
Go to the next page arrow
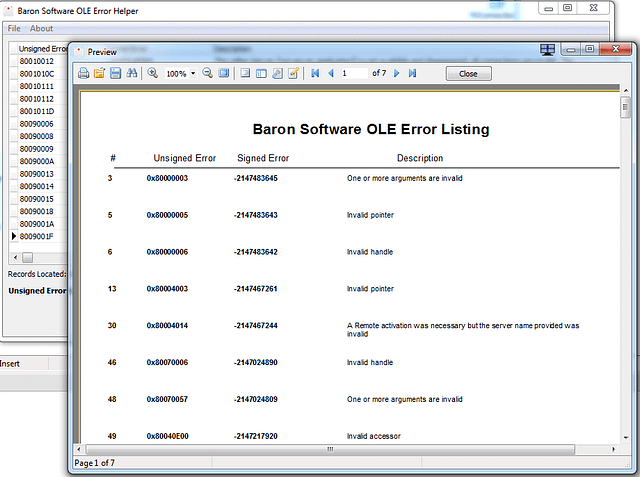click(x=397, y=73)
